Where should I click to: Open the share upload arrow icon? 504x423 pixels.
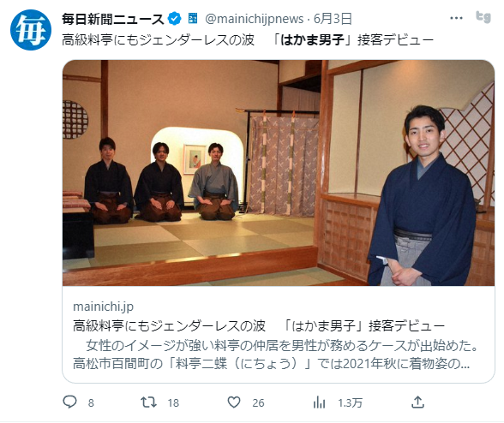click(x=418, y=402)
